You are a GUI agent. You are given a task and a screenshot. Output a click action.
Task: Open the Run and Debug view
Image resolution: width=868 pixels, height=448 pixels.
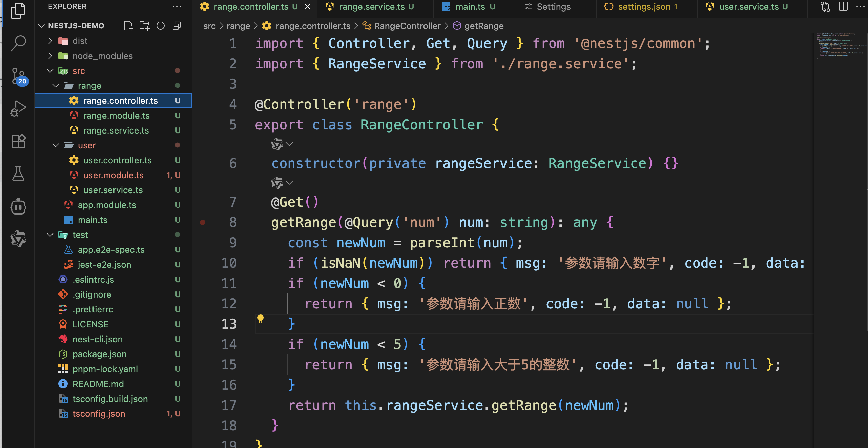coord(18,108)
